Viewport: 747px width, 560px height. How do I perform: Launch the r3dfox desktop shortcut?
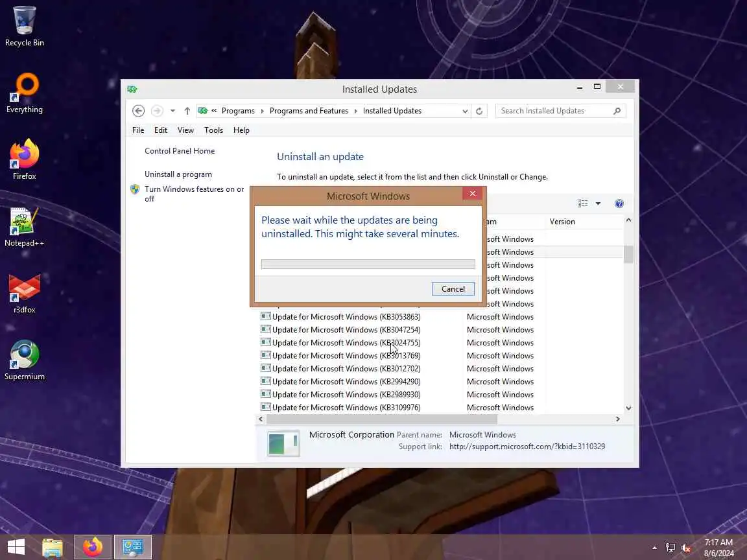click(24, 294)
